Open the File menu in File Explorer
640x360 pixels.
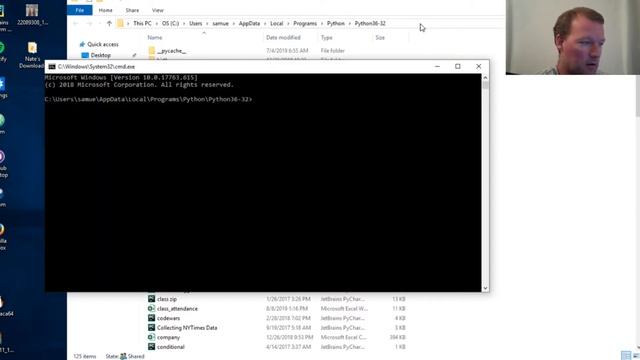coord(80,10)
